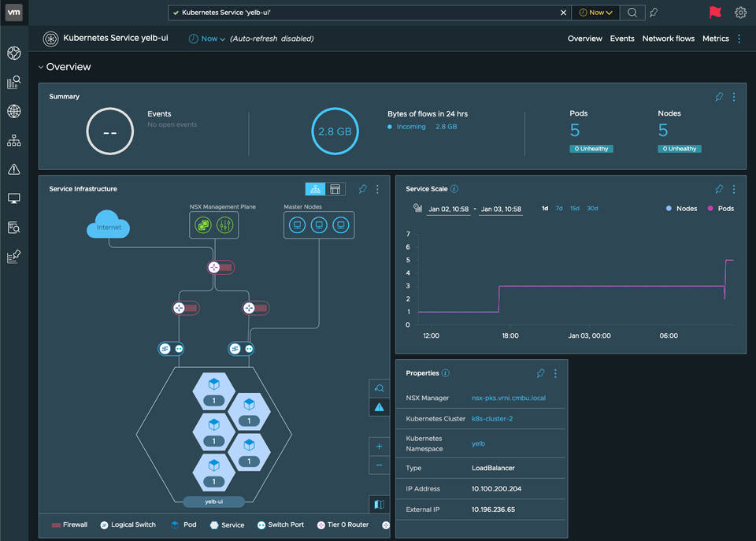Switch to topology view in Service Infrastructure
Screen dimensions: 756x541
click(x=315, y=189)
